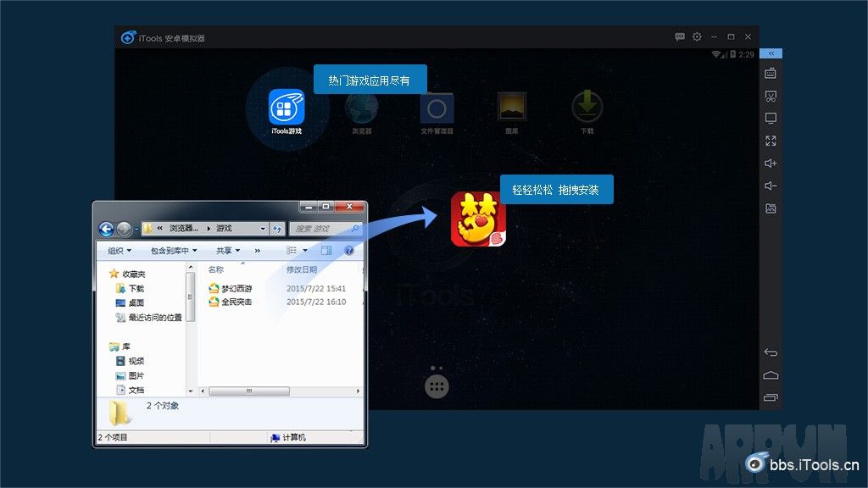Increase emulator volume with speaker plus icon

771,164
